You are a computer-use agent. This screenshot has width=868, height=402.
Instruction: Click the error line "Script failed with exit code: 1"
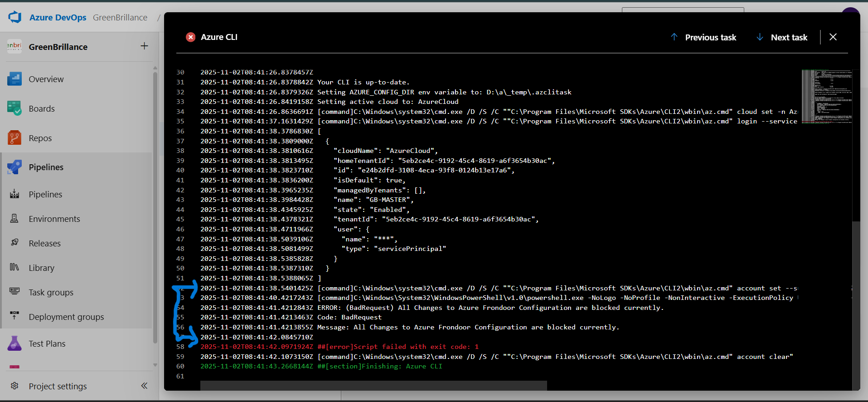tap(398, 347)
